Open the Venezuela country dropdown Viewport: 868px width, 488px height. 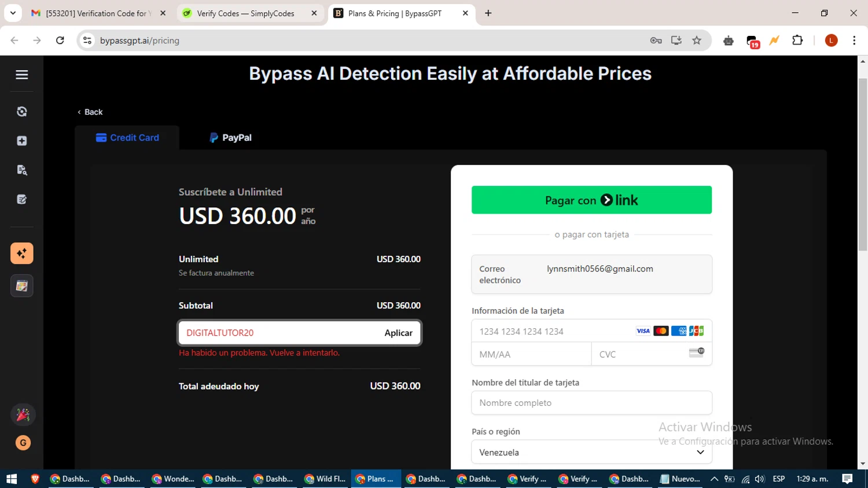[x=591, y=452]
